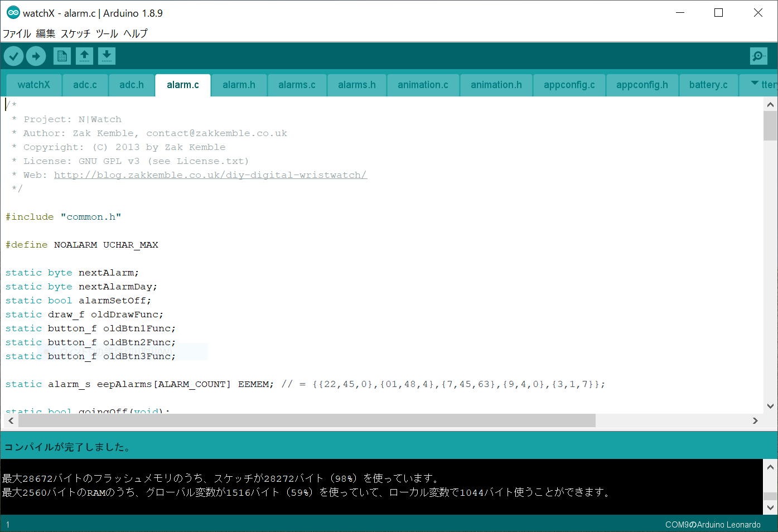Click the 'oldBtn2Func' declaration line

click(x=90, y=342)
